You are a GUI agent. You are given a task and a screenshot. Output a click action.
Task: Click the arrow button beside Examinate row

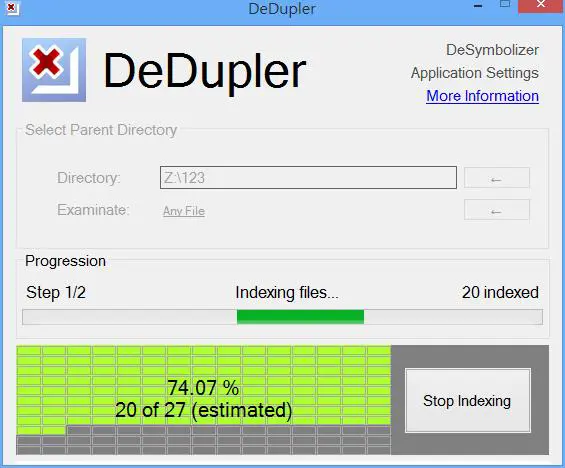pyautogui.click(x=497, y=210)
